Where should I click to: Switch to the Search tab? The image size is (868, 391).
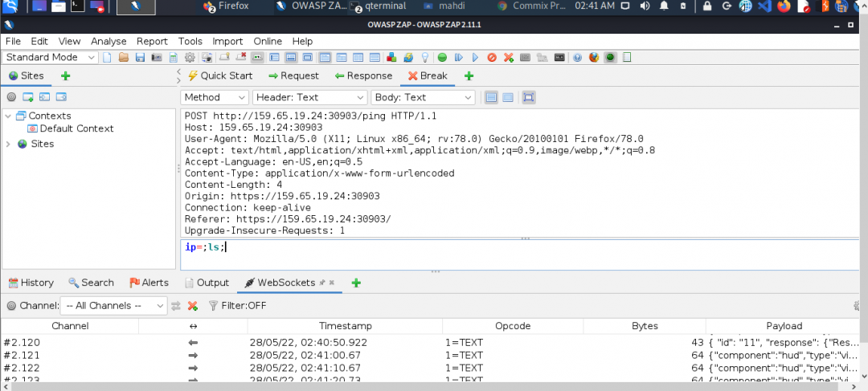(x=92, y=283)
